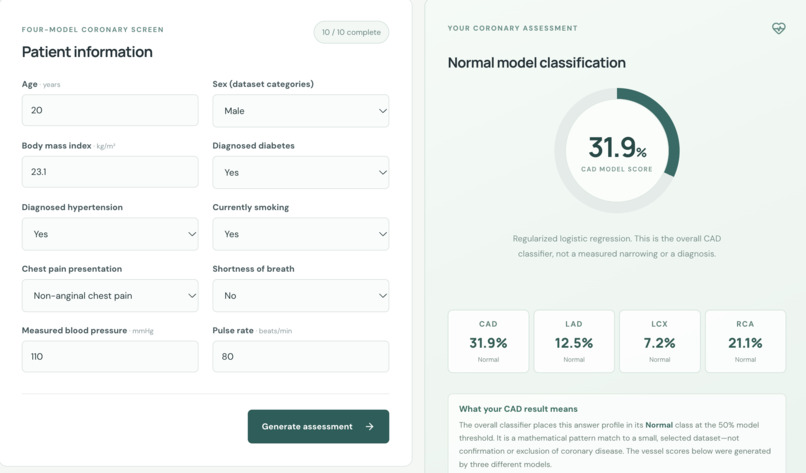
Task: Click the heart pulse icon
Action: tap(778, 28)
